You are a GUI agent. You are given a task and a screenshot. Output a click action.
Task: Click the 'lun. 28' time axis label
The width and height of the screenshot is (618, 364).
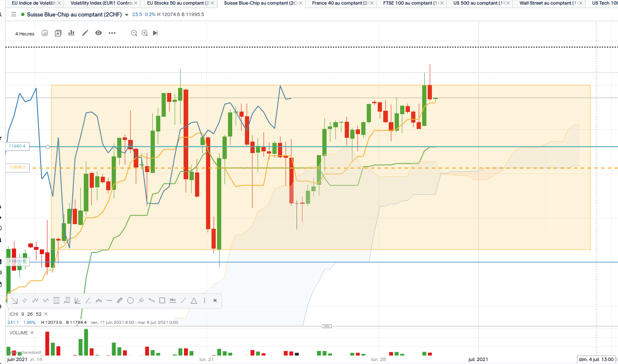379,359
